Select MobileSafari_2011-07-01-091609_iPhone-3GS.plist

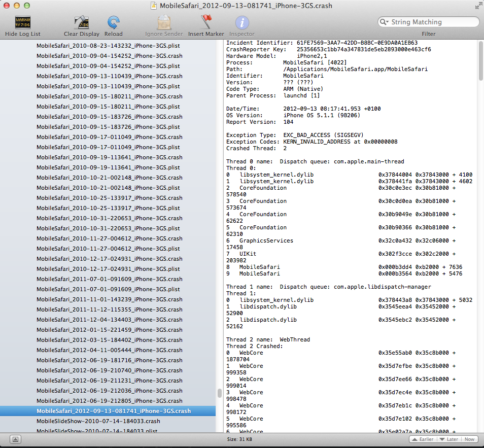click(x=108, y=289)
